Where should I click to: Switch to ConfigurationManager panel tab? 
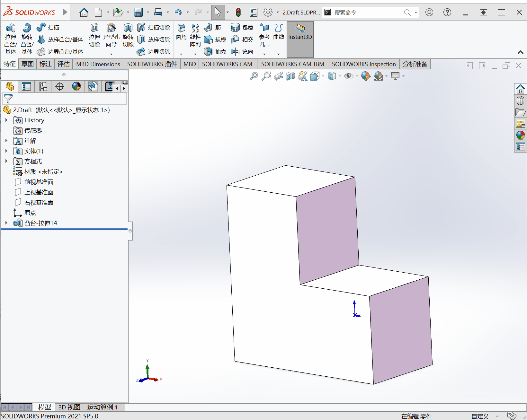(43, 86)
